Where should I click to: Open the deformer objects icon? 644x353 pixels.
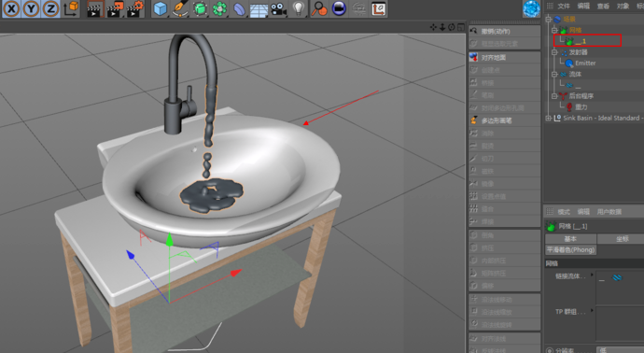pyautogui.click(x=240, y=8)
